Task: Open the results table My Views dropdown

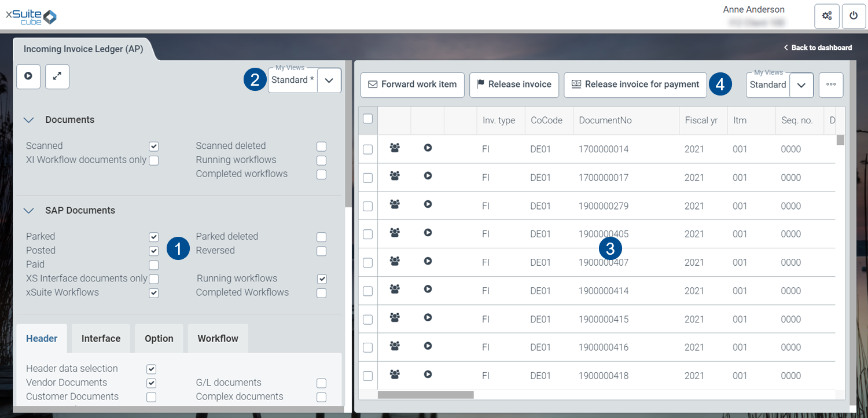Action: point(801,85)
